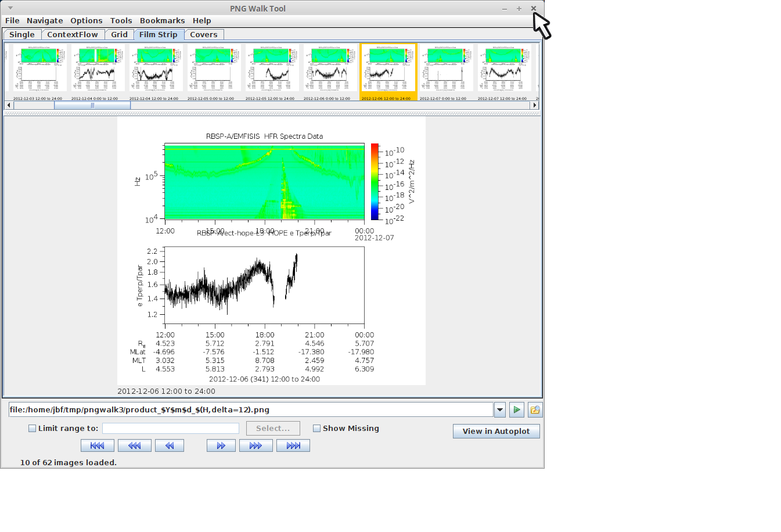Enable the Limit range to checkbox
Screen dimensions: 781x532
pos(33,429)
